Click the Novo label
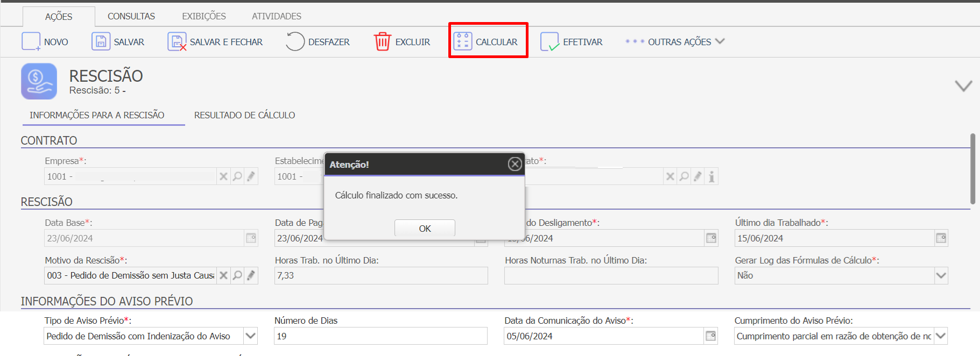The image size is (980, 356). click(x=56, y=42)
